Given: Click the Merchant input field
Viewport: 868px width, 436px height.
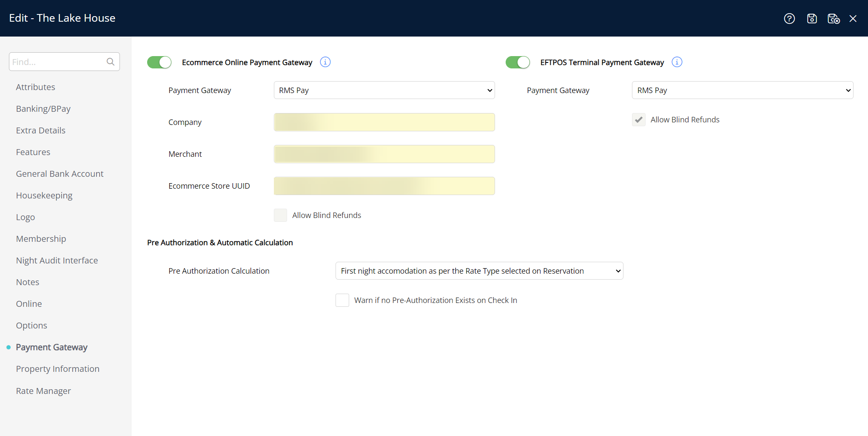Looking at the screenshot, I should coord(384,154).
